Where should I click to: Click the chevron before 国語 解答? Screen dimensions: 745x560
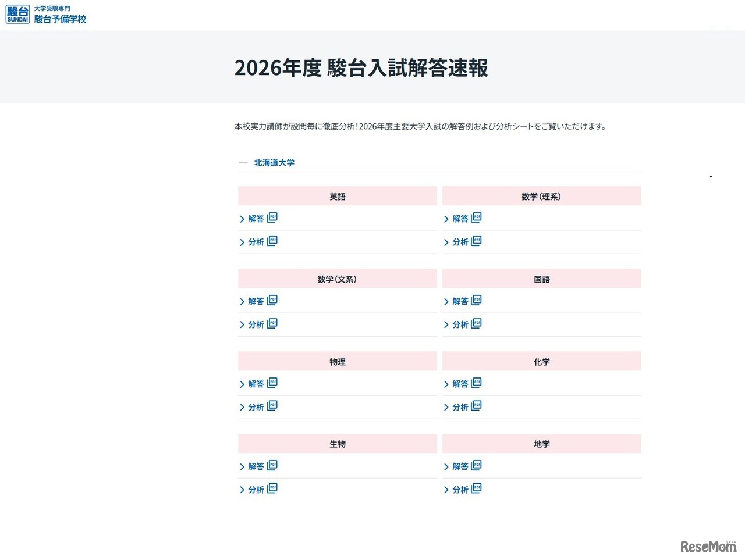tap(446, 301)
